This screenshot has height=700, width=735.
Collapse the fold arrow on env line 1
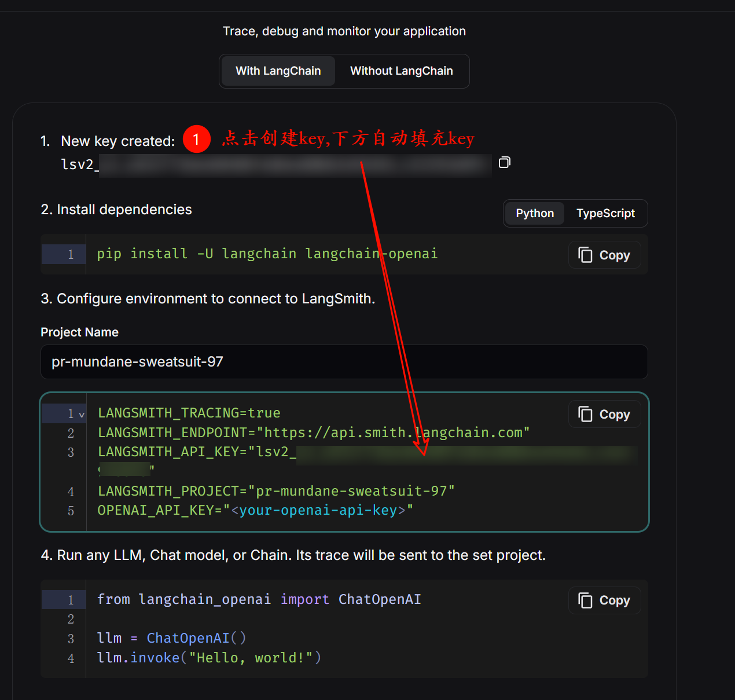tap(82, 415)
